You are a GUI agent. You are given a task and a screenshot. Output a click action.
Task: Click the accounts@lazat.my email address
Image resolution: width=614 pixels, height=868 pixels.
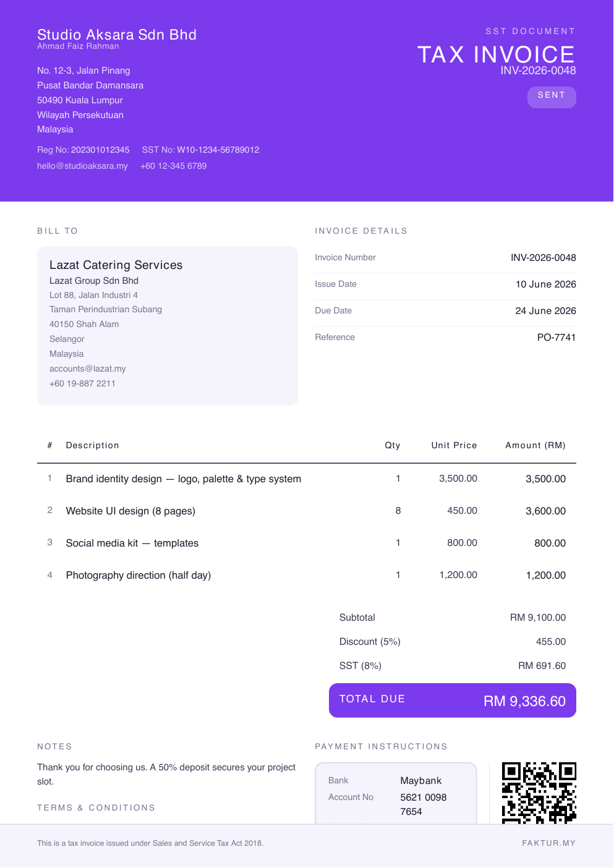pyautogui.click(x=88, y=368)
